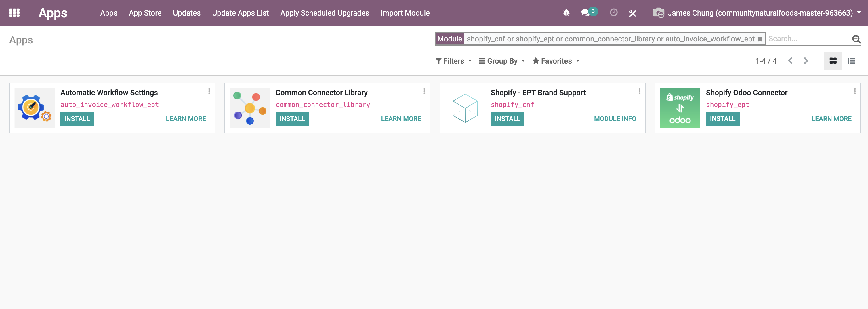Open kebab menu on Automatic Workflow Settings card
The image size is (868, 309).
click(209, 91)
